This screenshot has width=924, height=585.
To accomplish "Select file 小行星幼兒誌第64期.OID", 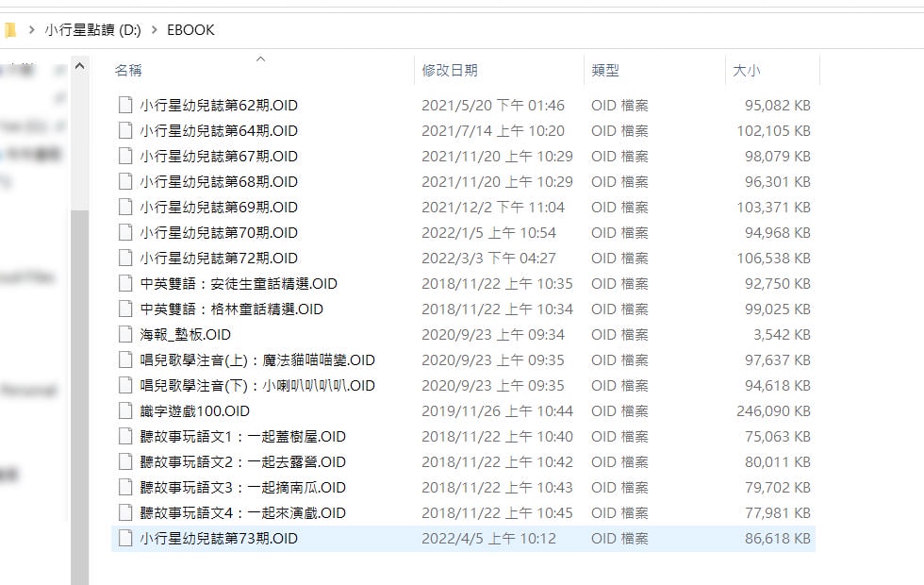I will pyautogui.click(x=219, y=130).
